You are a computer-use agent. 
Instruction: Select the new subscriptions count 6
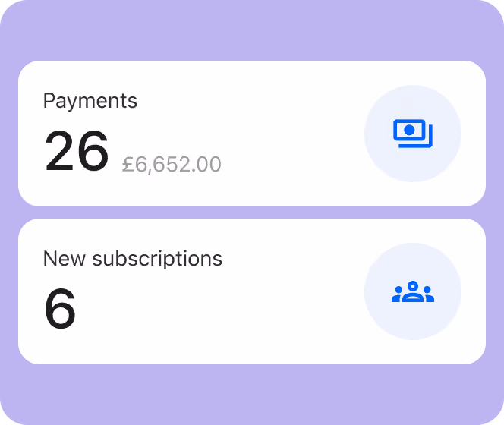tap(60, 309)
